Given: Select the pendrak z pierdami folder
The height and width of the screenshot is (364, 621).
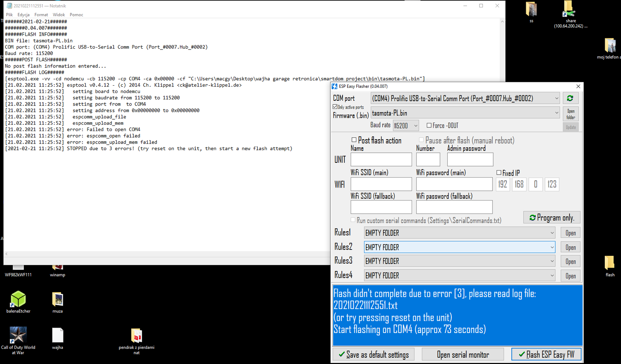Looking at the screenshot, I should click(x=137, y=341).
